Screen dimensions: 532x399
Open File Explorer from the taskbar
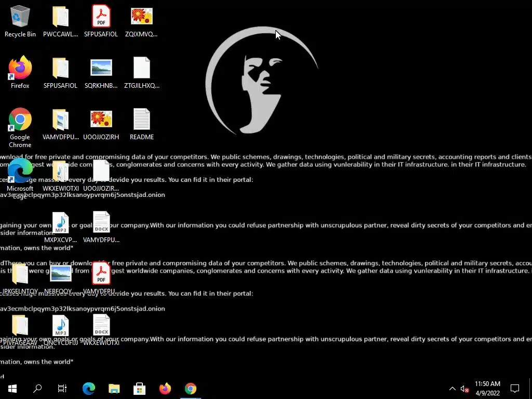114,388
